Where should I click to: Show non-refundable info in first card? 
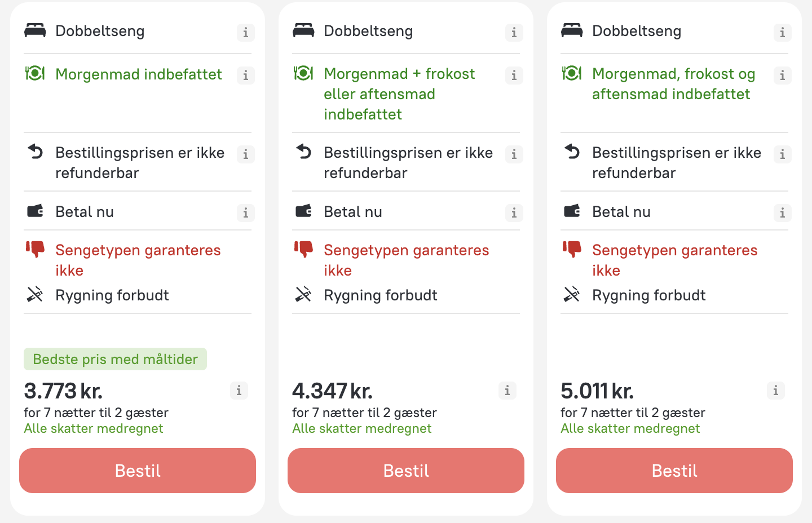pos(246,154)
